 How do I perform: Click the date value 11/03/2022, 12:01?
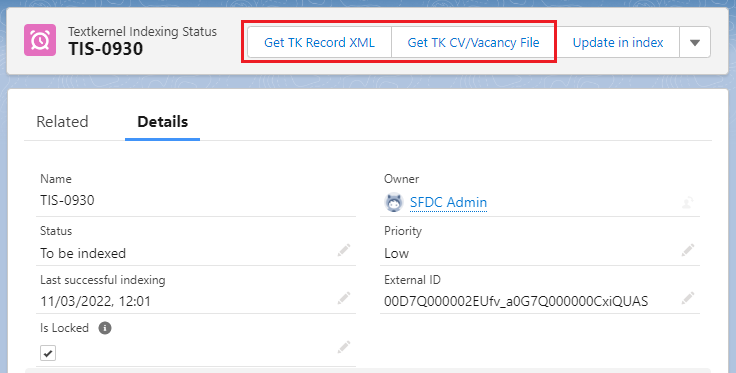(95, 301)
